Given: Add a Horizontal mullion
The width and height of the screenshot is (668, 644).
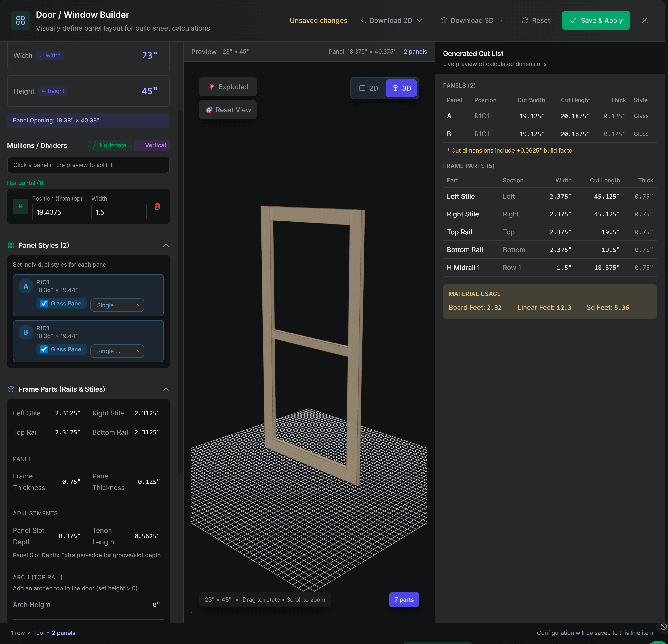Looking at the screenshot, I should point(110,145).
